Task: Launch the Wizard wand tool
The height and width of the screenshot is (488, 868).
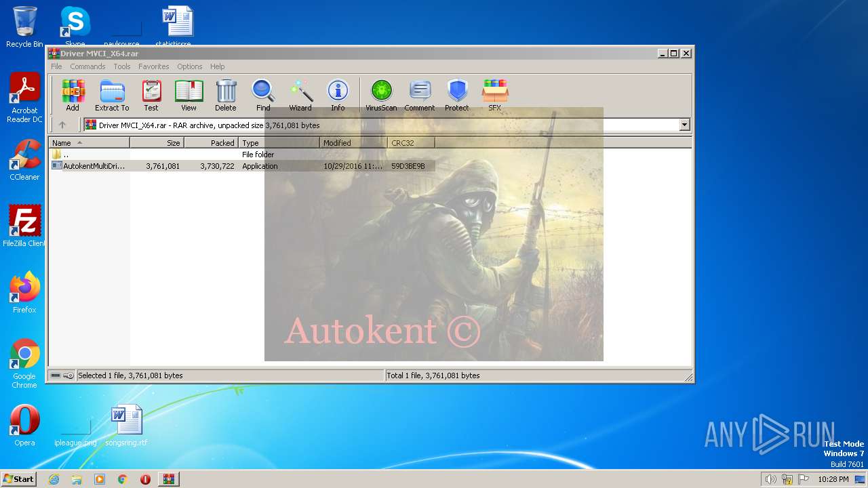Action: coord(300,95)
